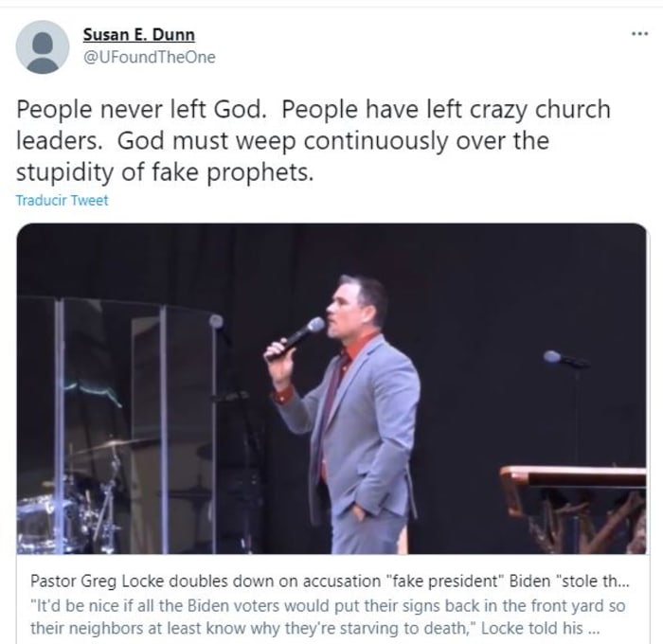The width and height of the screenshot is (663, 644).
Task: Click the tweet line "stupidity of fake prophets."
Action: 163,173
